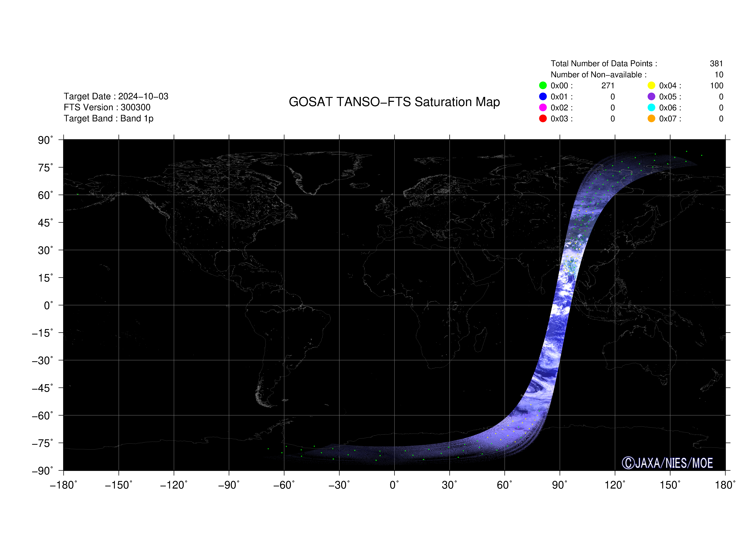Screen dimensions: 756x534
Task: Click the 150° longitude axis label
Action: point(670,485)
